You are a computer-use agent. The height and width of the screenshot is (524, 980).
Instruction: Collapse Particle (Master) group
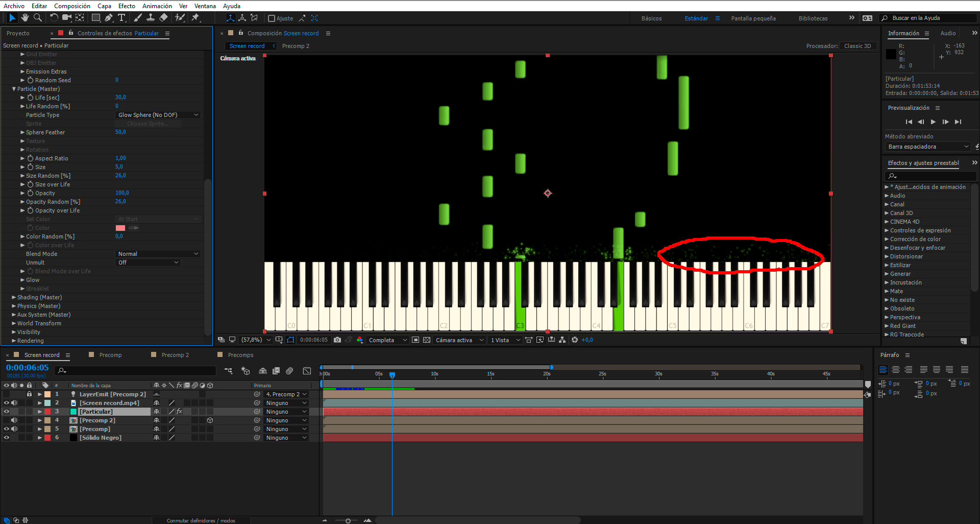14,89
